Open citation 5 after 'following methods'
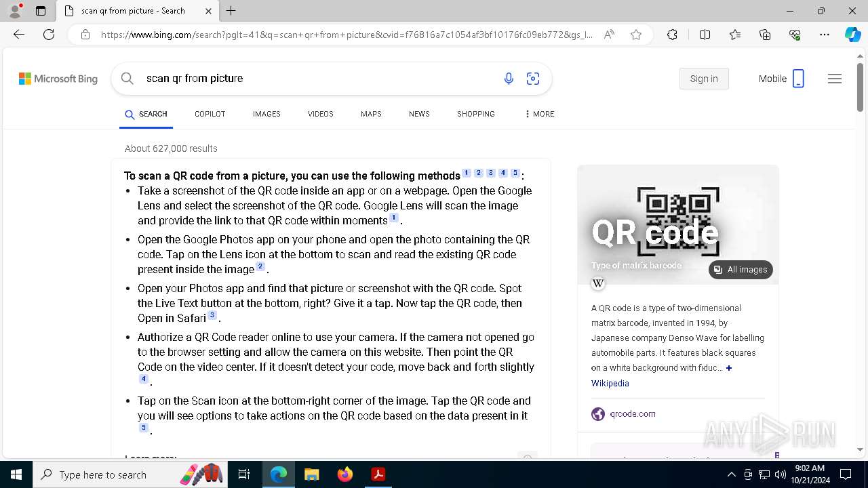868x488 pixels. point(515,174)
